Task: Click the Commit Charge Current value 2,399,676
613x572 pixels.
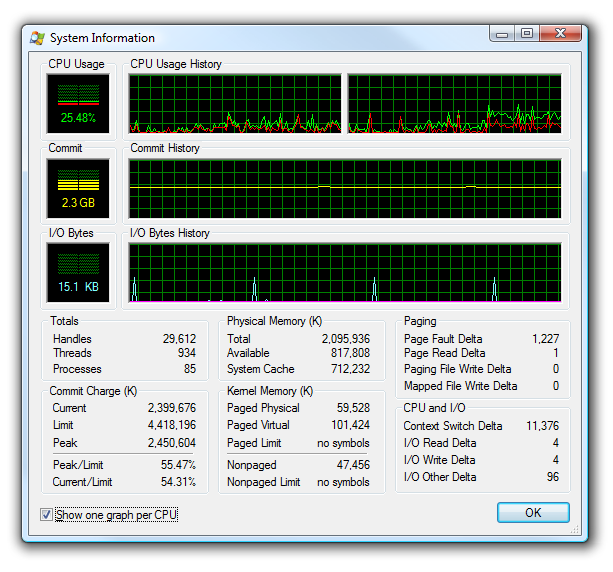Action: [172, 408]
